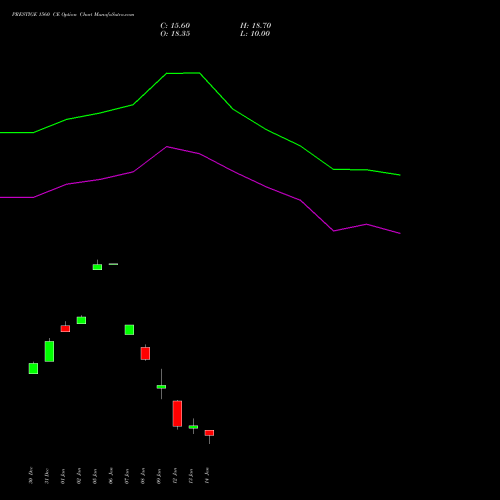Viewport: 500px width, 500px height.
Task: Click the green candle for 07 Jan
Action: [x=129, y=330]
